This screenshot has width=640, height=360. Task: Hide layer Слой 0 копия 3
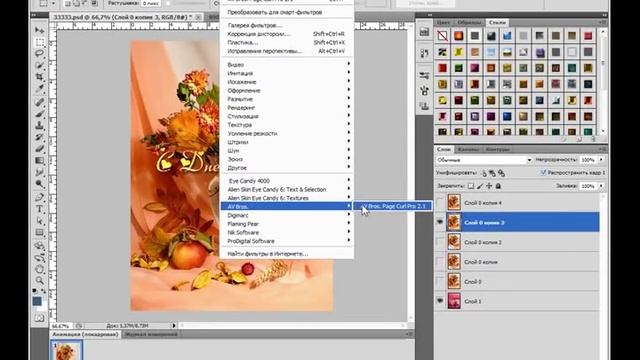pos(440,222)
